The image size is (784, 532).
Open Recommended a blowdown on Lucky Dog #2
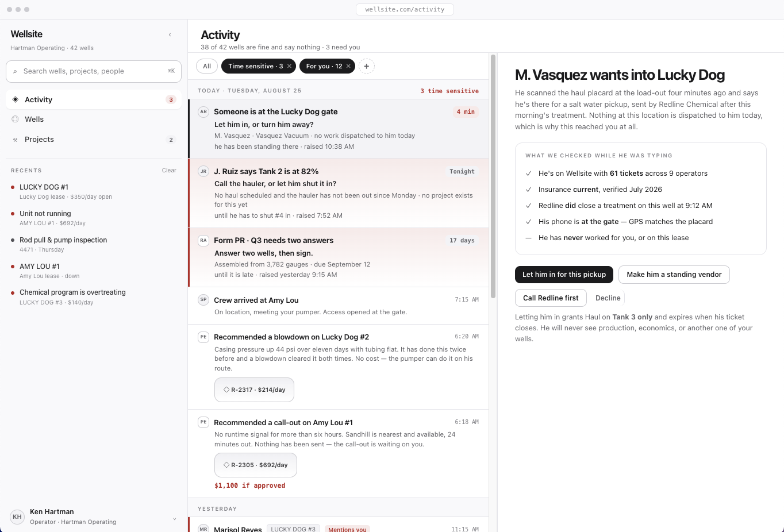[339, 367]
